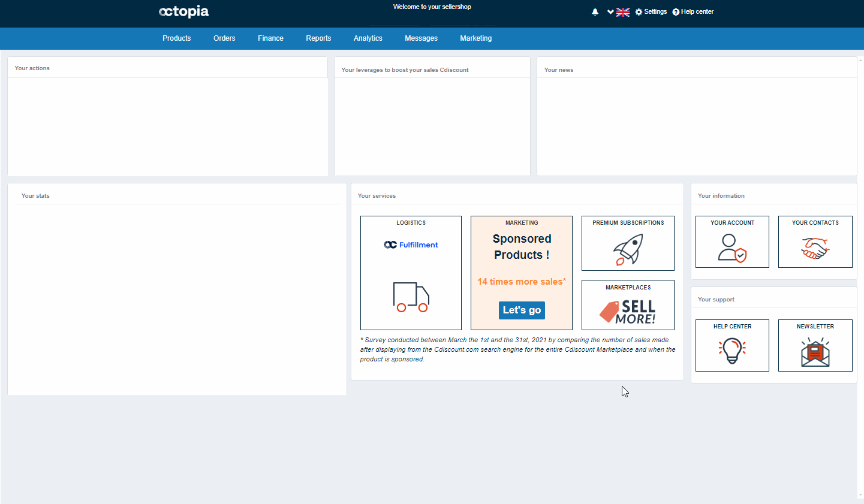Expand the language flag dropdown

(x=618, y=12)
